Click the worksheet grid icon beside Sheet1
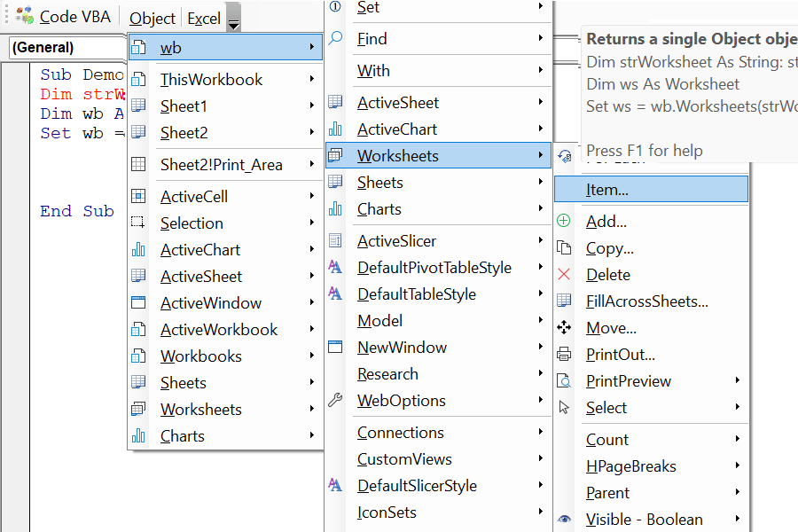The image size is (798, 532). pos(139,106)
